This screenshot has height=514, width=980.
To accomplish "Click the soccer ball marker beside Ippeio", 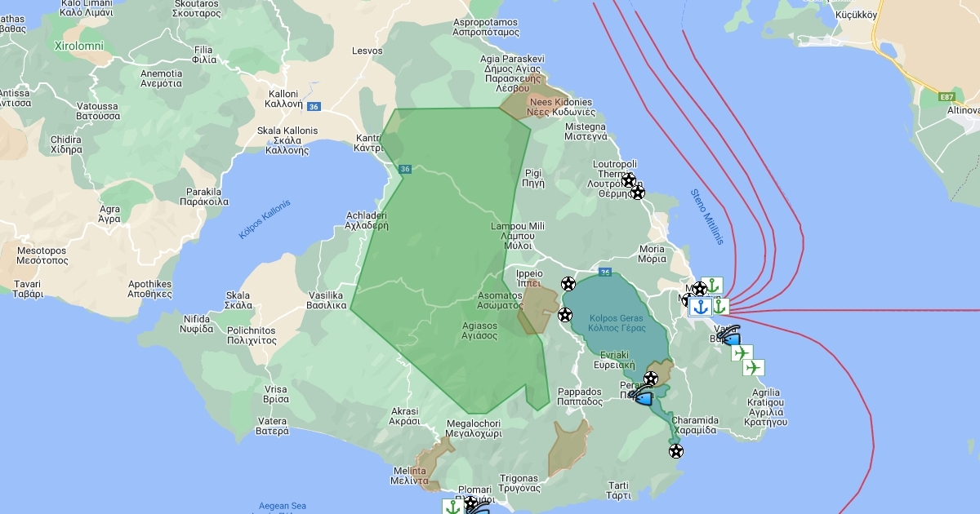I will [568, 284].
